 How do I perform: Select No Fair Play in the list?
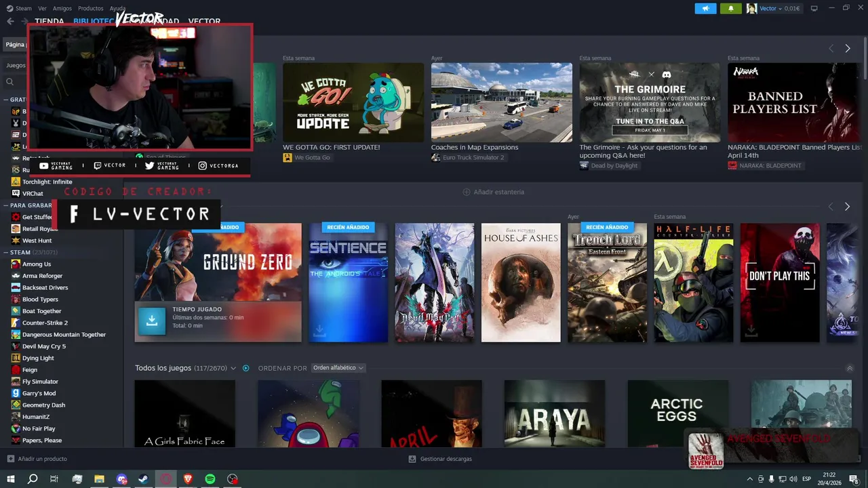39,428
